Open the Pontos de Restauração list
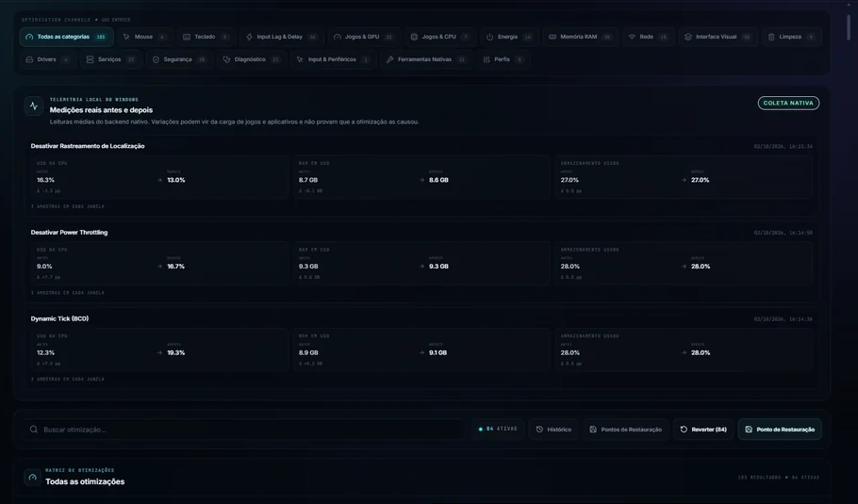The image size is (858, 504). 625,430
